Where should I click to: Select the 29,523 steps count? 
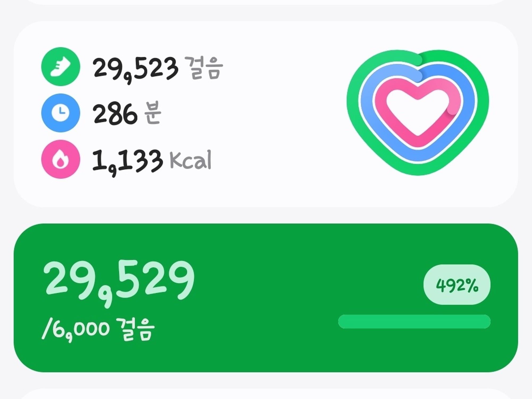coord(135,68)
